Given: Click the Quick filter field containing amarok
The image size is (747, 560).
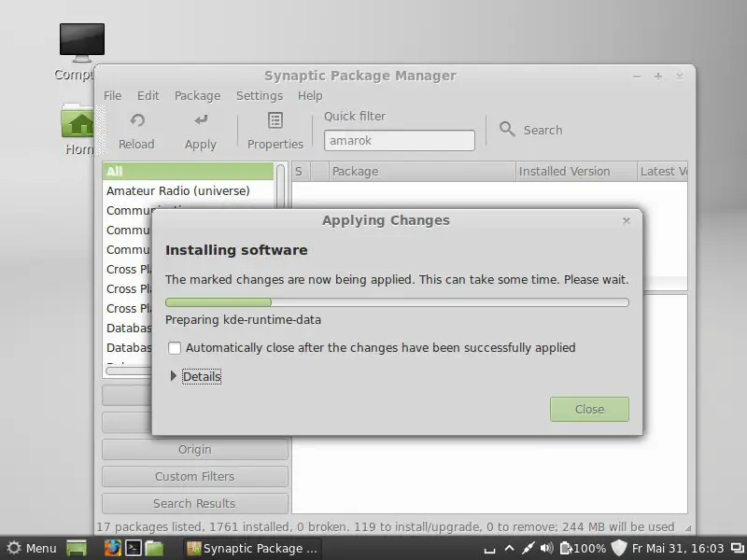Looking at the screenshot, I should pyautogui.click(x=400, y=141).
